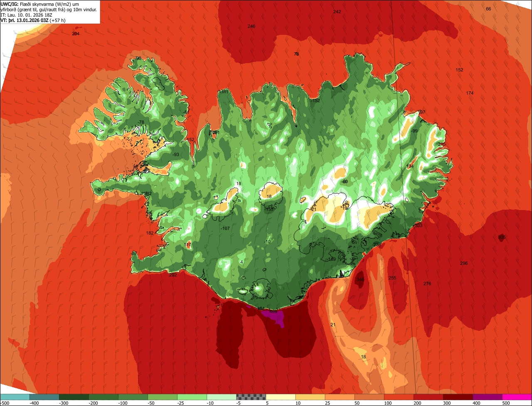Click the map value '242' at the top
Screen dimensions: 532x406
point(337,12)
